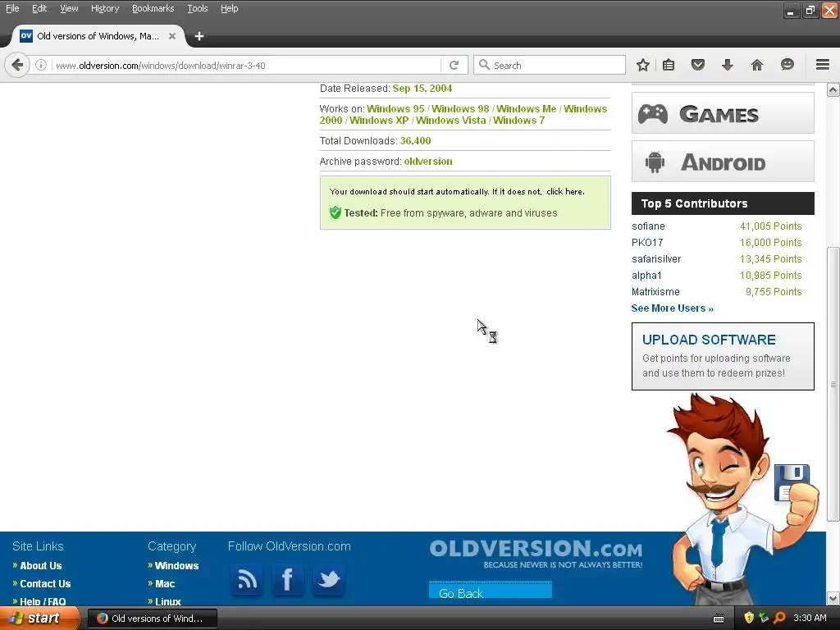Image resolution: width=840 pixels, height=630 pixels.
Task: Click the RSS feed icon in footer
Action: click(x=247, y=579)
